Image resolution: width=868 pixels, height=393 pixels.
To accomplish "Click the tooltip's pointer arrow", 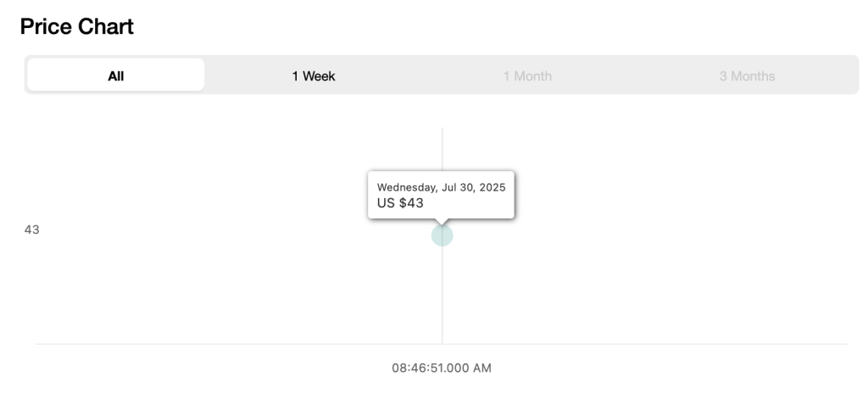I will [442, 221].
